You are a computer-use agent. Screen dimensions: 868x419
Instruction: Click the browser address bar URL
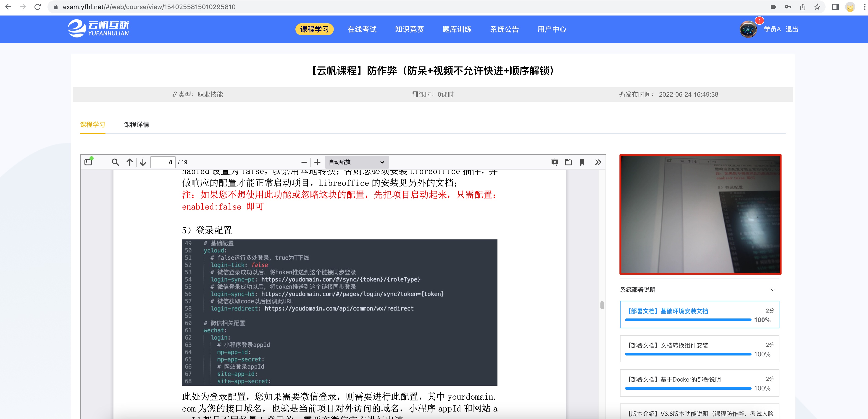(x=149, y=7)
